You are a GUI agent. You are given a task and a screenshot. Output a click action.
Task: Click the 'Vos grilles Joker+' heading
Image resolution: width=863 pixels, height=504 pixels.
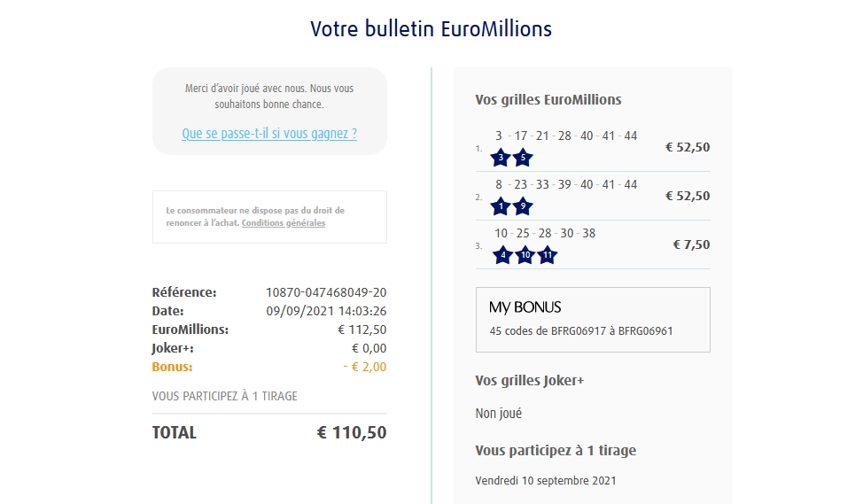529,381
